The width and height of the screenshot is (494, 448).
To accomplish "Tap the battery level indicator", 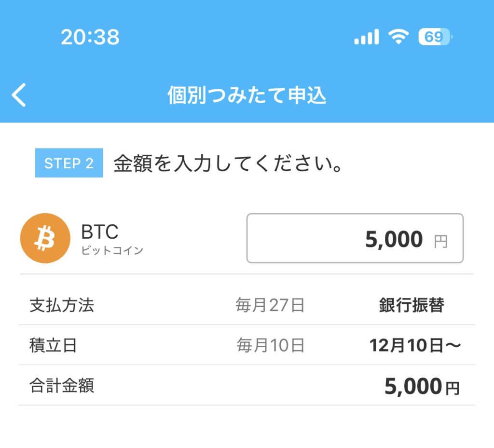I will click(x=435, y=37).
